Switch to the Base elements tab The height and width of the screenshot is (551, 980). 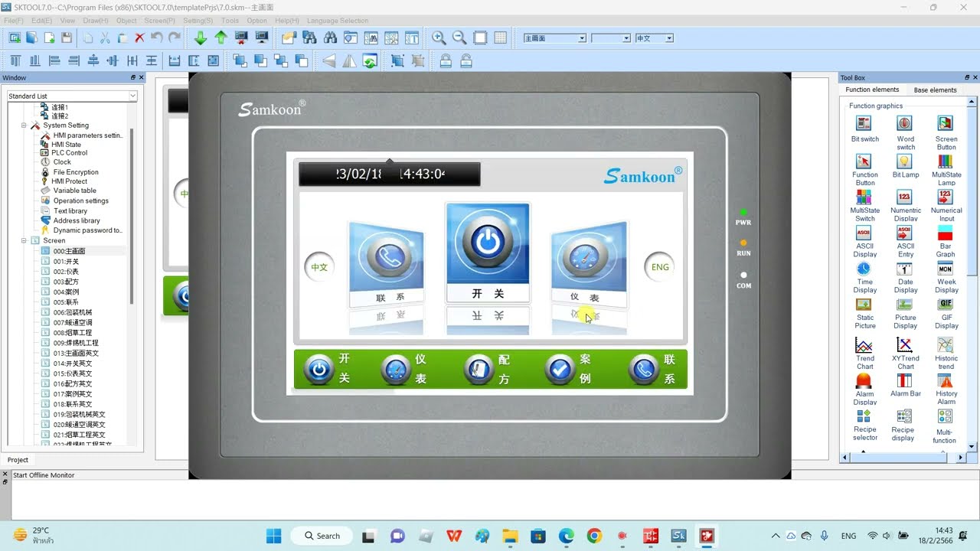point(935,90)
